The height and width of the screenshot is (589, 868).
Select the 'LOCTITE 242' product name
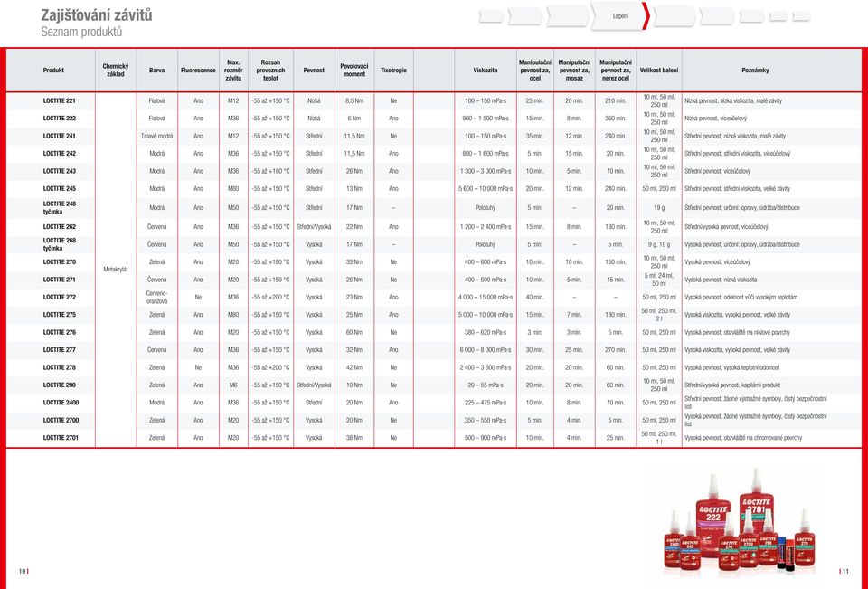tap(60, 154)
